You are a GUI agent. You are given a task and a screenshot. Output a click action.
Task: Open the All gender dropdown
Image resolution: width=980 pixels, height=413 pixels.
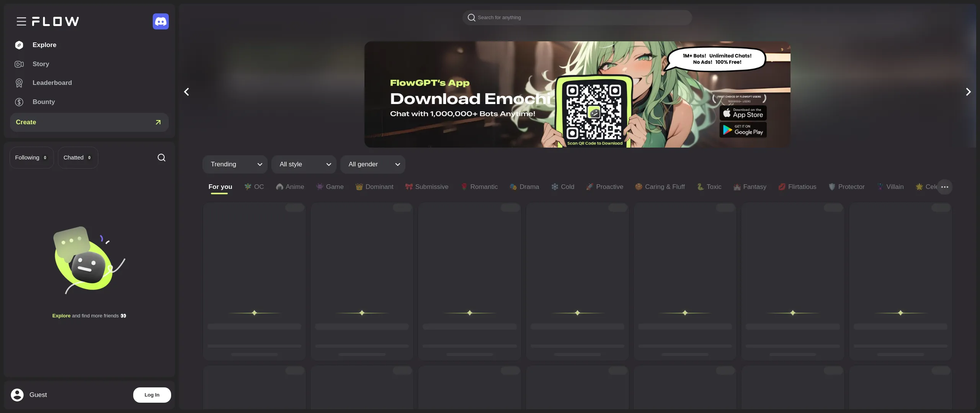click(373, 164)
